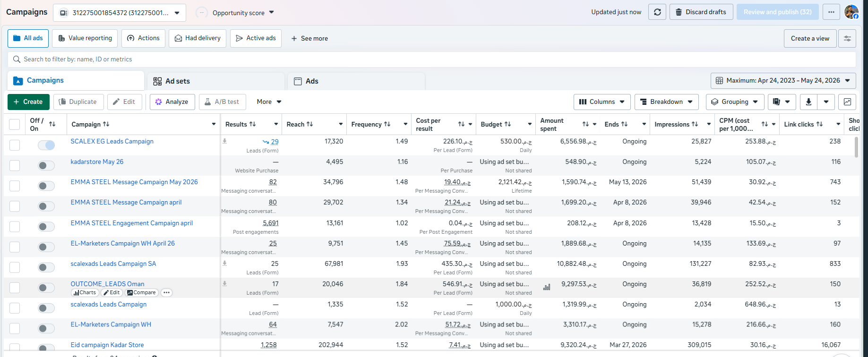Viewport: 868px width, 357px height.
Task: Switch to the Ad sets tab
Action: 216,81
